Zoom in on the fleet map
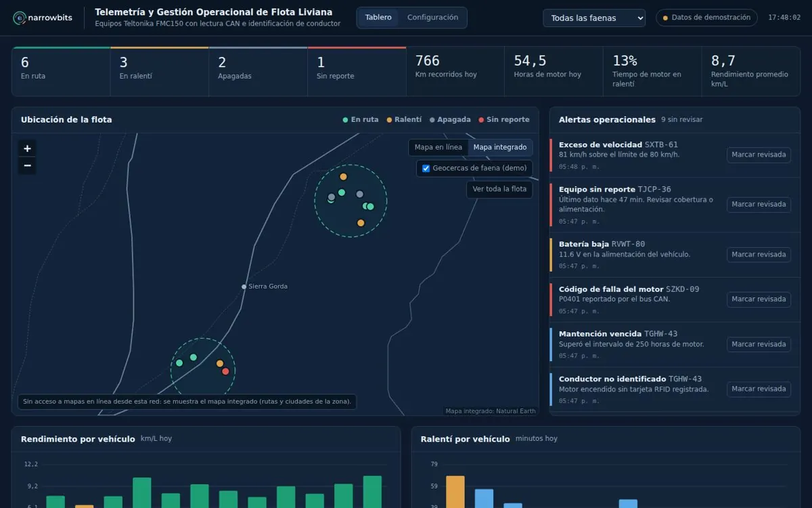The height and width of the screenshot is (508, 812). pyautogui.click(x=27, y=148)
